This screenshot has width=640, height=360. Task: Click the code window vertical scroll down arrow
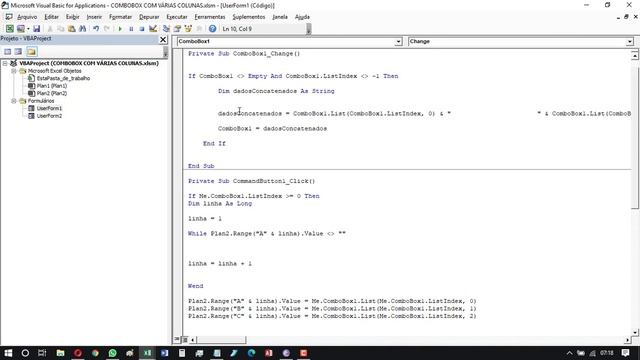click(635, 332)
